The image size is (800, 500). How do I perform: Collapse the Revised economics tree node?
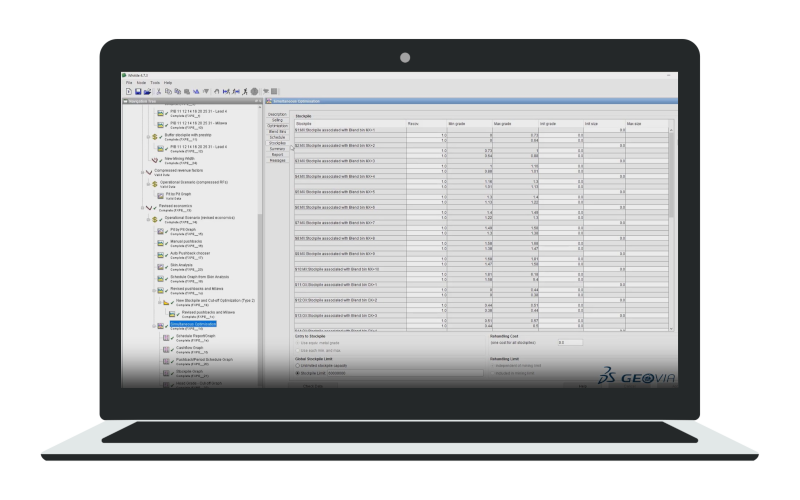[x=143, y=208]
